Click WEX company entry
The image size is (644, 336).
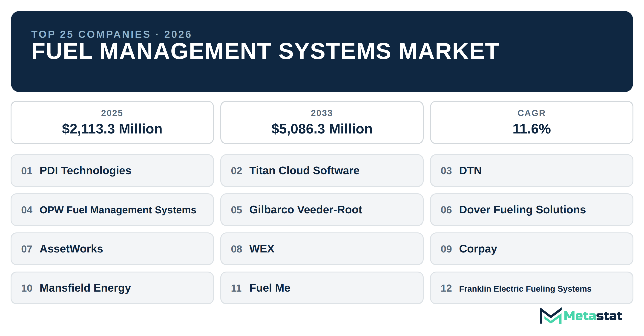[x=322, y=249]
